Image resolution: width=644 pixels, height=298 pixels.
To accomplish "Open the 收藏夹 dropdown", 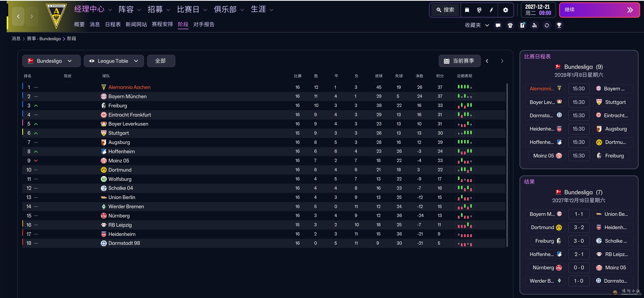I will pos(477,25).
